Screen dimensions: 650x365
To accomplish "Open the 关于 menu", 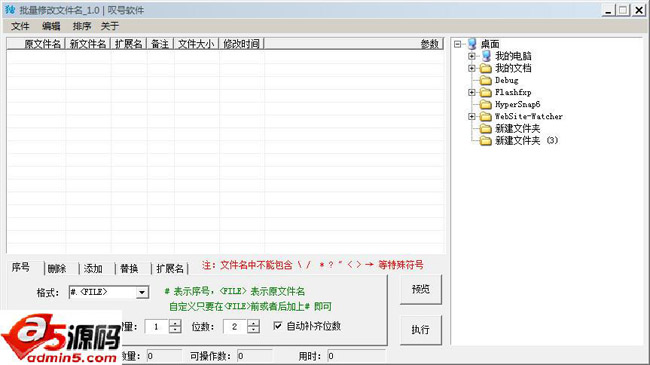I will [x=110, y=26].
